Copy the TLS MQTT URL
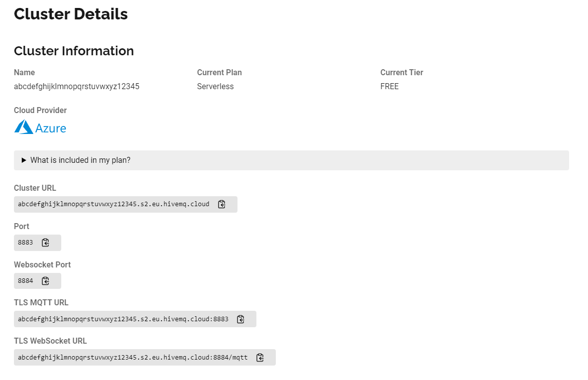The image size is (588, 380). [x=240, y=319]
